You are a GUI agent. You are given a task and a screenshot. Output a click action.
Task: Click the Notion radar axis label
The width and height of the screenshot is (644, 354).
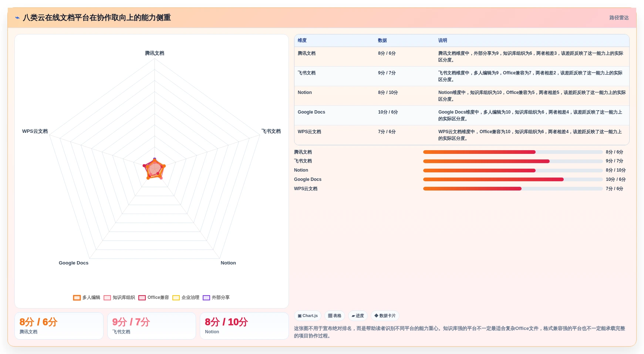pyautogui.click(x=228, y=263)
